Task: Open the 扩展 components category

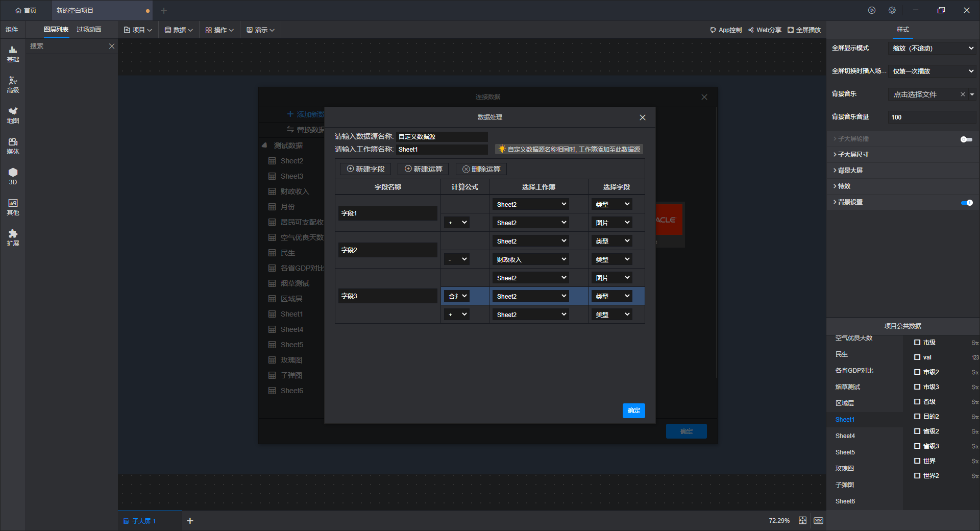Action: (13, 238)
